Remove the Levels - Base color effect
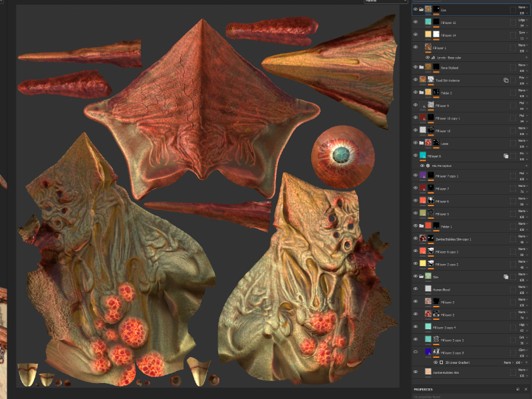This screenshot has height=399, width=532. (526, 58)
